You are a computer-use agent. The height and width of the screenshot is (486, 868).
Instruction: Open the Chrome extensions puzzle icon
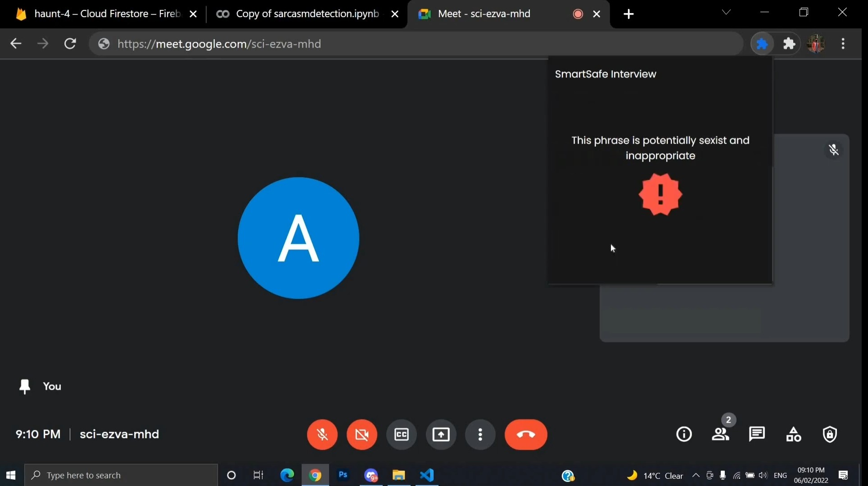click(789, 44)
